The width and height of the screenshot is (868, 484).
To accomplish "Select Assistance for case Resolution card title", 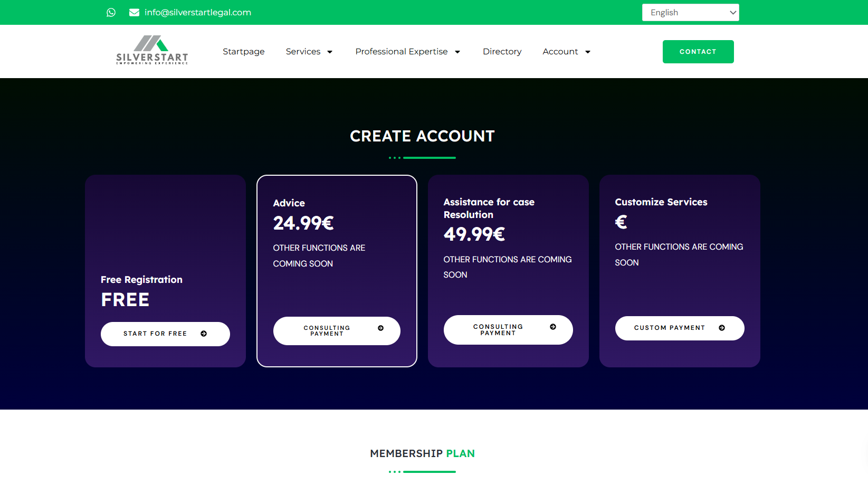I will [489, 208].
